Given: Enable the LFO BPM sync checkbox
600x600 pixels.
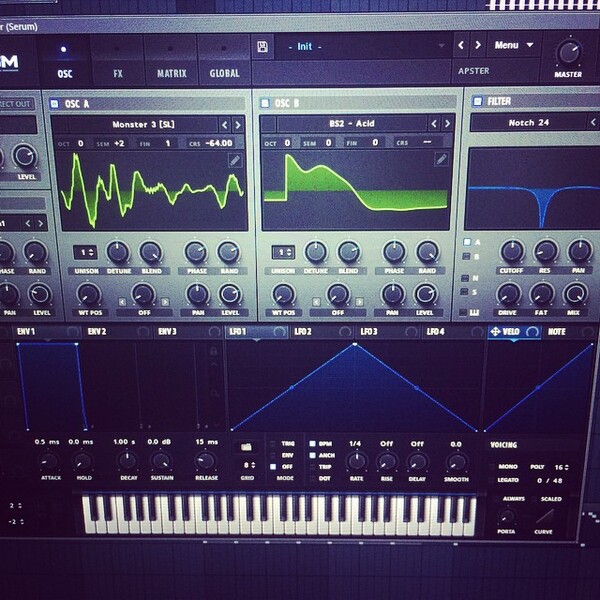Looking at the screenshot, I should [312, 444].
